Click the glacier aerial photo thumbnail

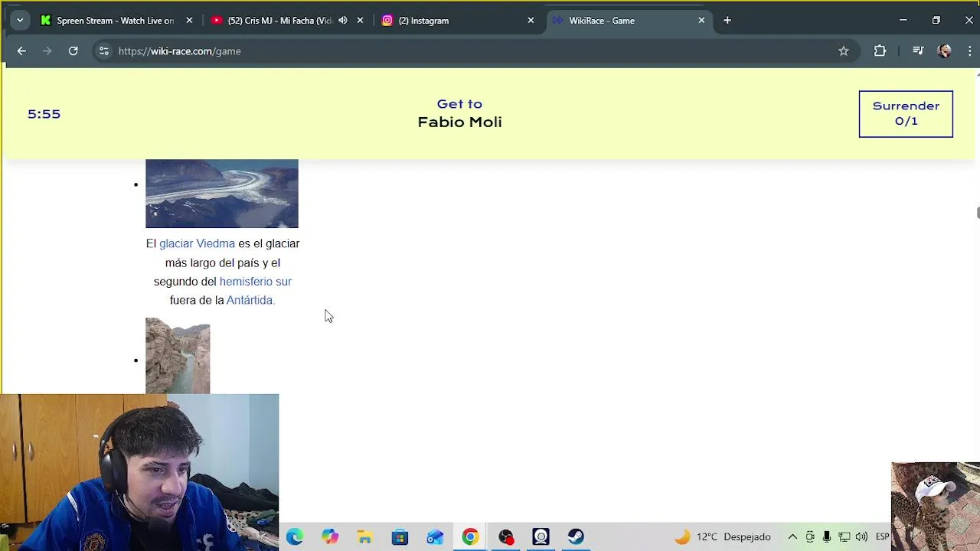point(222,194)
